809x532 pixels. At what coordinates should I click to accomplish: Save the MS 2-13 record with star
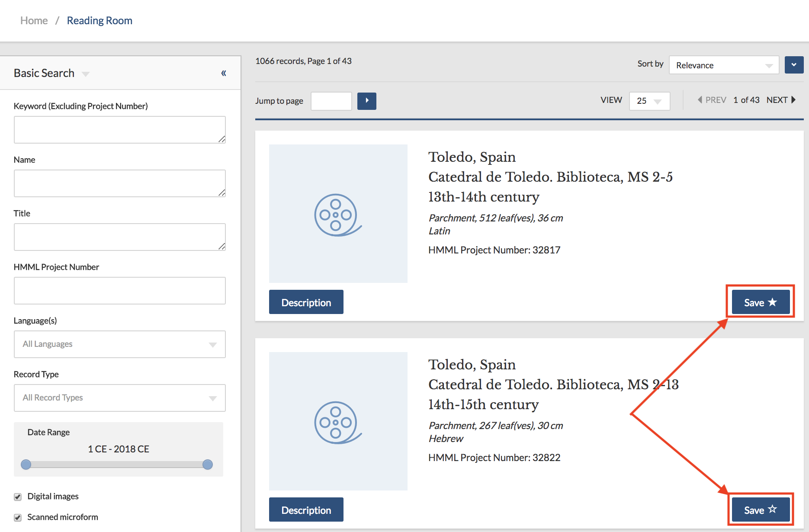pos(760,510)
